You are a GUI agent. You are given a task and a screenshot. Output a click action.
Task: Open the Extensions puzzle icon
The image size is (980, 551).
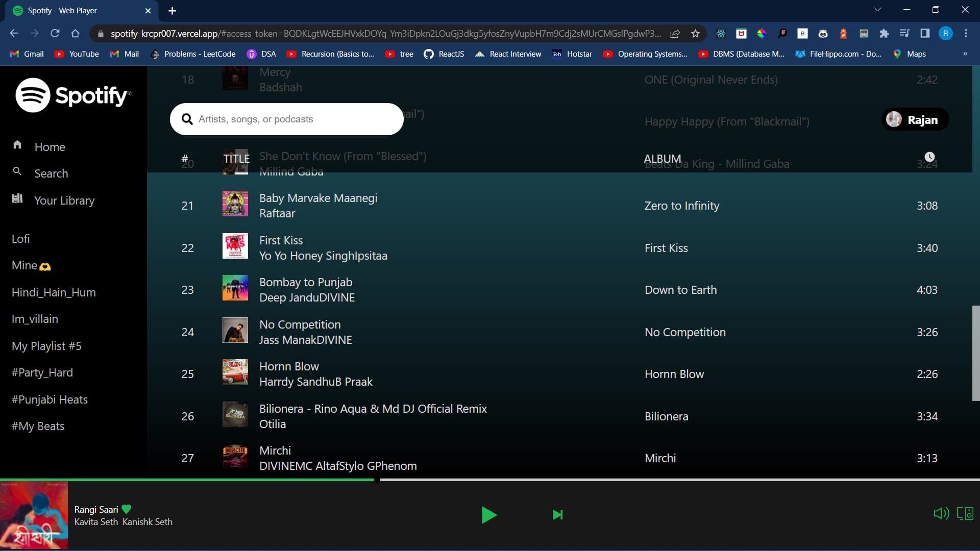[x=884, y=34]
